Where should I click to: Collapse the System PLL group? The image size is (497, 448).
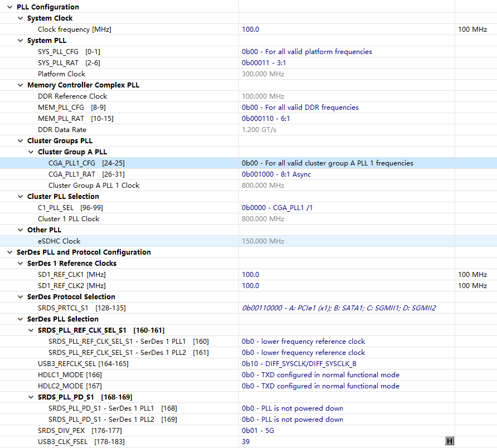pos(20,40)
